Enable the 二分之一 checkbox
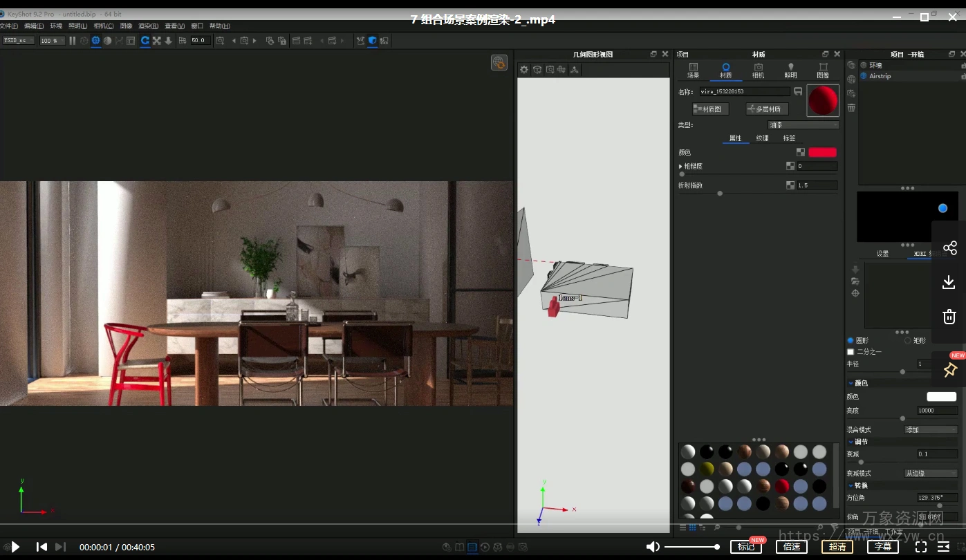Viewport: 966px width, 560px height. tap(851, 352)
